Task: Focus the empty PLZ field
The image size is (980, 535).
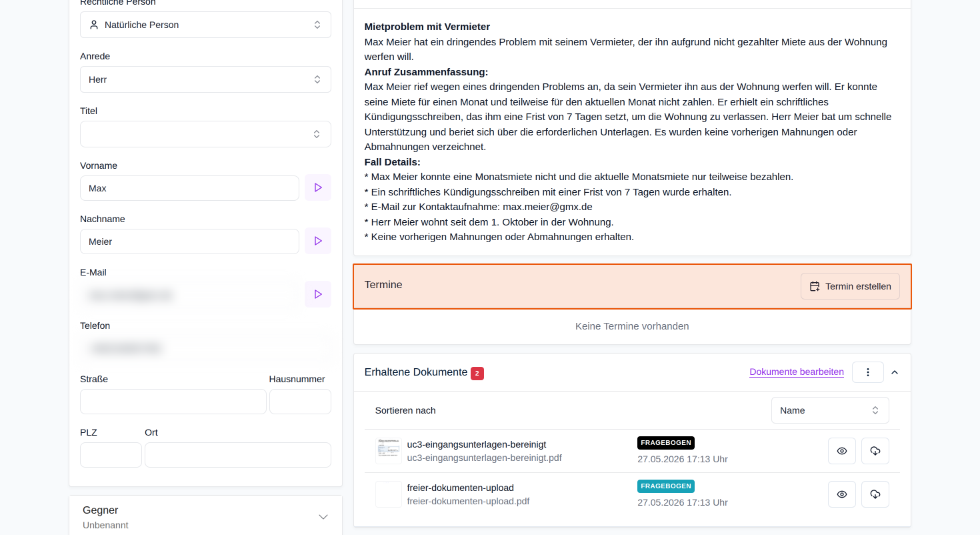Action: 111,455
